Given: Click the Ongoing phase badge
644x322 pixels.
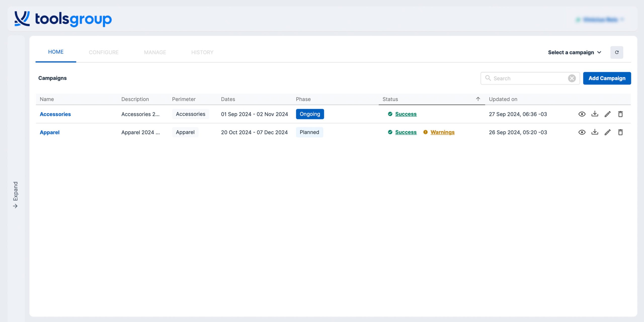Looking at the screenshot, I should [x=310, y=114].
